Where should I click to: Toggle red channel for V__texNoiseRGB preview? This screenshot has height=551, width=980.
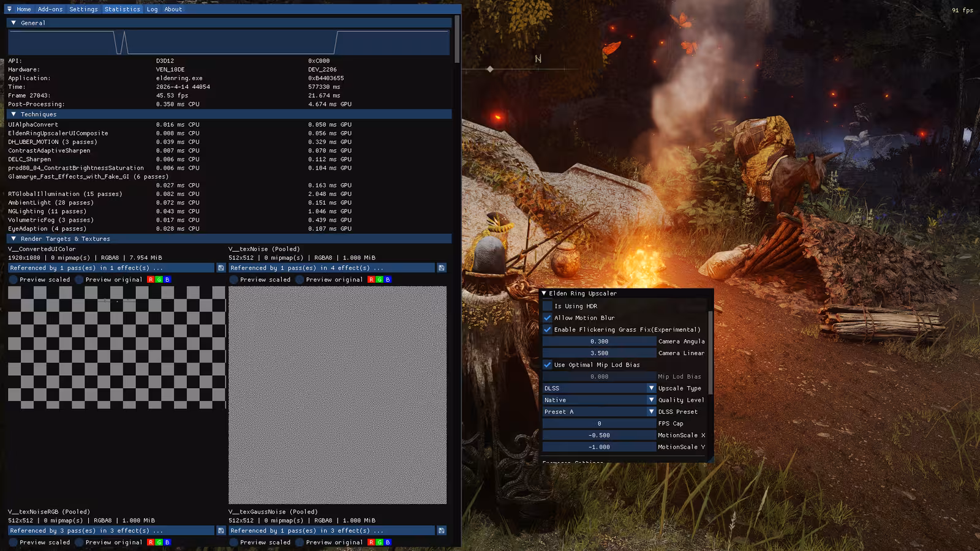coord(151,542)
